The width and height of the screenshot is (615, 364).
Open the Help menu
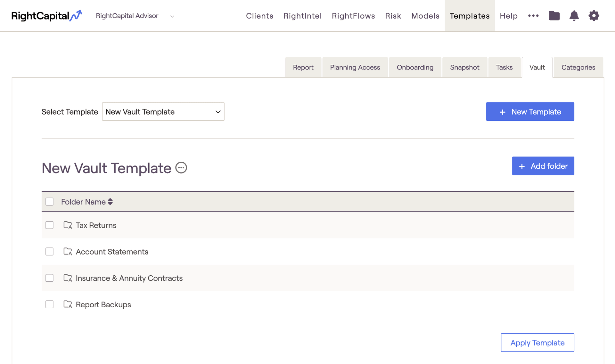point(509,16)
